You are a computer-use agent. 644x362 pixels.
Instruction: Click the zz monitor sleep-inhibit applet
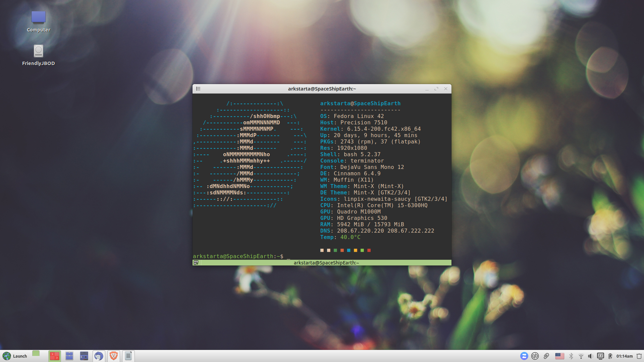pos(600,356)
